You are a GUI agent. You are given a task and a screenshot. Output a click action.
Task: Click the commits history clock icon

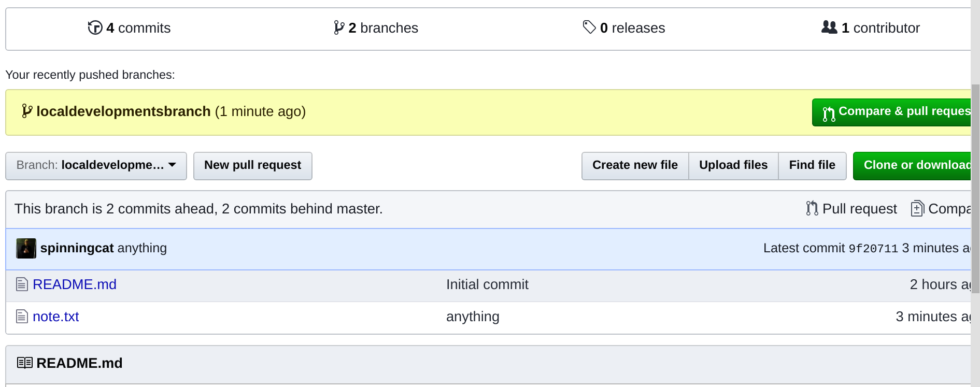(x=95, y=27)
